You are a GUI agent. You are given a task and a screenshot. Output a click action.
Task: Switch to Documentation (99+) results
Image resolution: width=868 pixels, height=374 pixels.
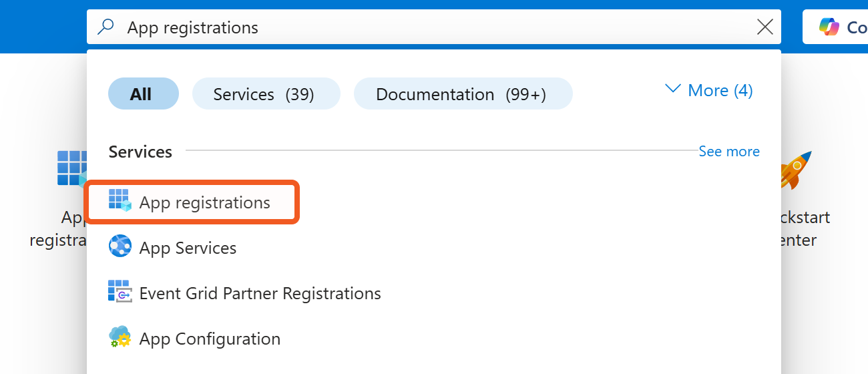tap(462, 93)
